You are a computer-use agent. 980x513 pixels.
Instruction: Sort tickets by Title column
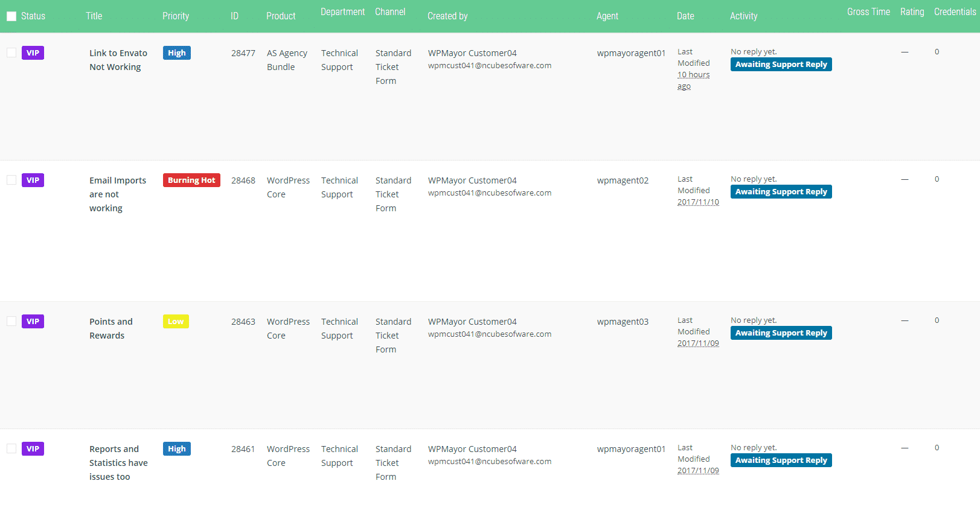pos(94,16)
